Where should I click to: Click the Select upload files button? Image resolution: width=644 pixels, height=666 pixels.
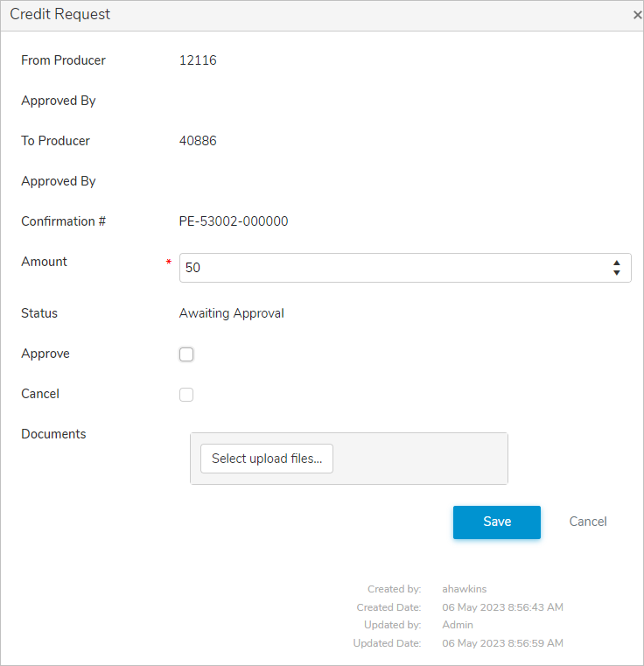(x=267, y=459)
